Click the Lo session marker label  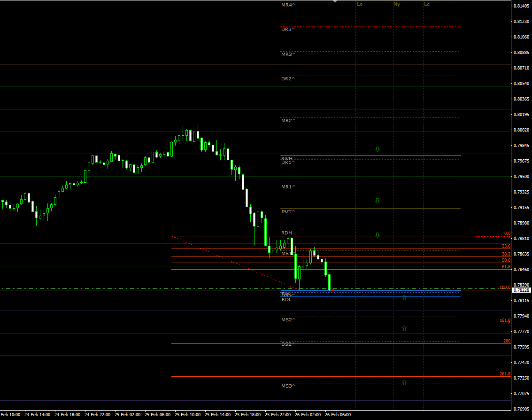[360, 4]
